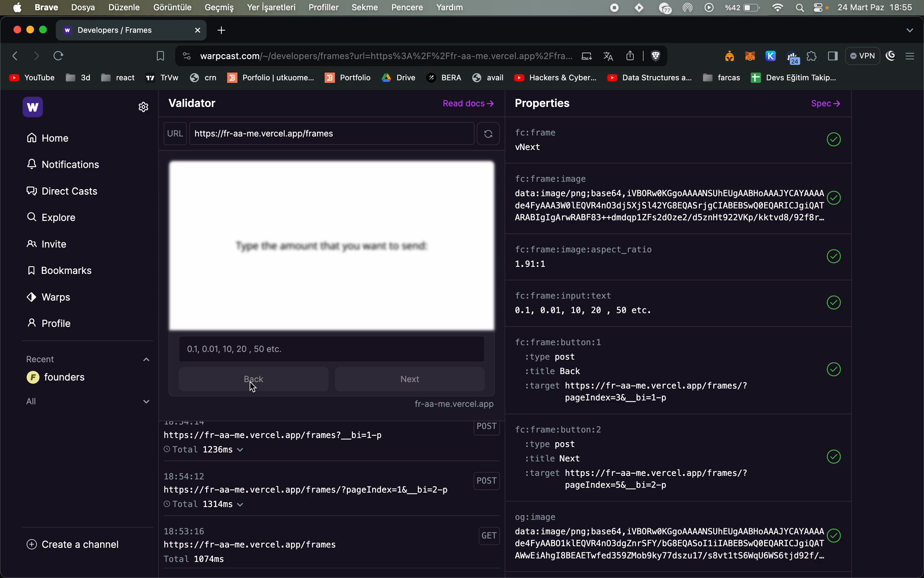
Task: Open Bookmarks in sidebar
Action: click(x=59, y=270)
